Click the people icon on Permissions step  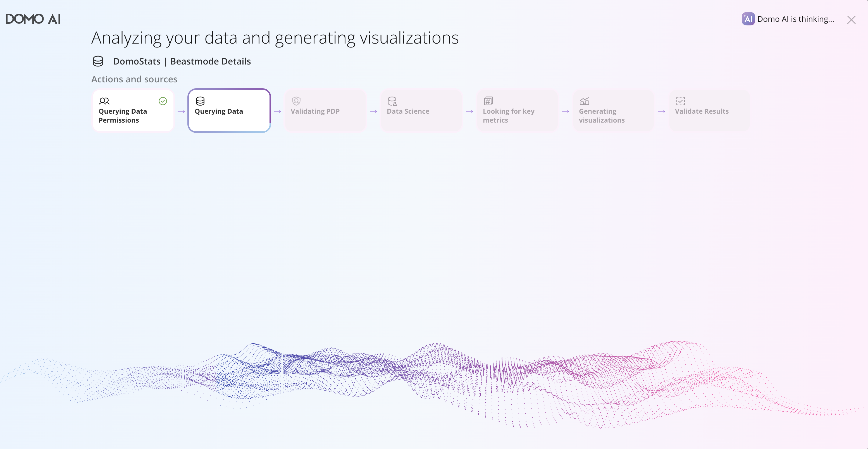coord(104,101)
